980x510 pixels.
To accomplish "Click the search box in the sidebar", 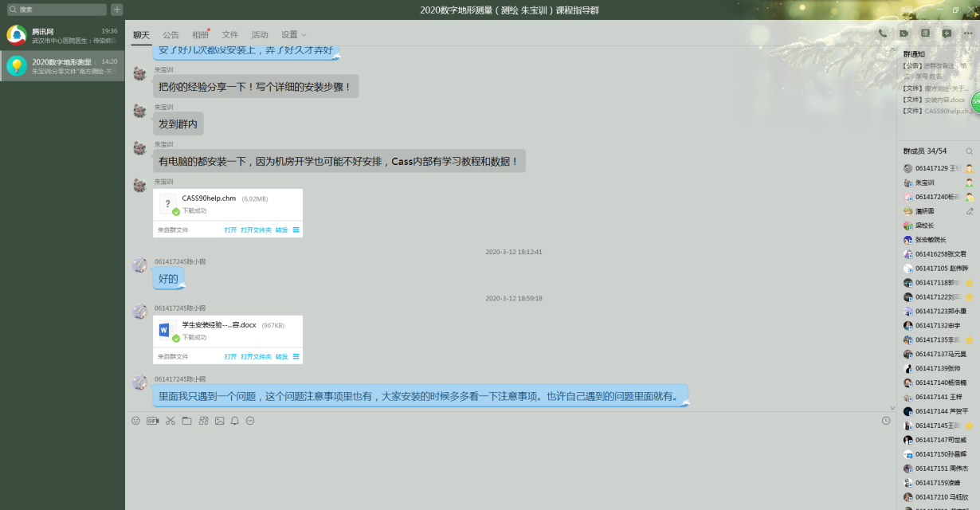I will click(56, 10).
